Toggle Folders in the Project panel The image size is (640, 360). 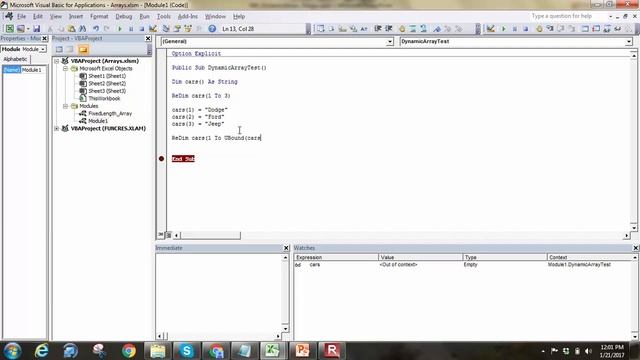83,49
